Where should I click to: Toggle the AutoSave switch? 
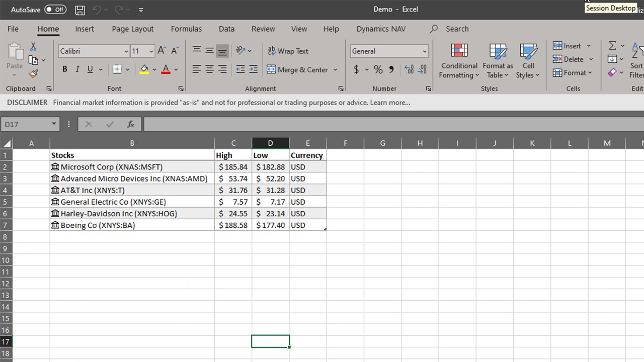tap(55, 10)
